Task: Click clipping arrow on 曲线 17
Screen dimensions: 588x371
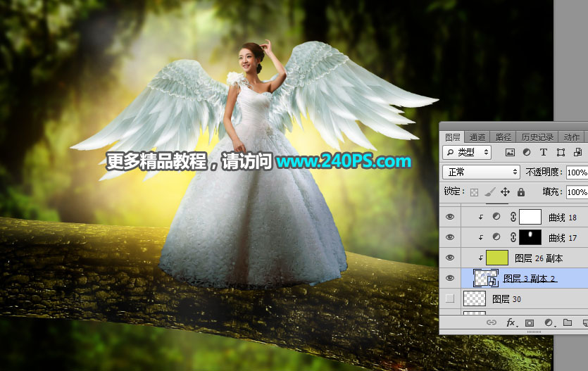Action: coord(481,237)
